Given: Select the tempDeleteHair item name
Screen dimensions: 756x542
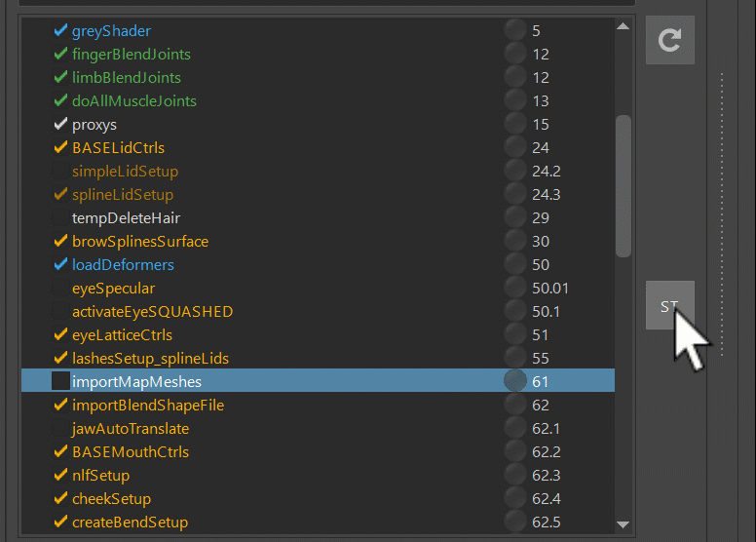Looking at the screenshot, I should tap(126, 218).
